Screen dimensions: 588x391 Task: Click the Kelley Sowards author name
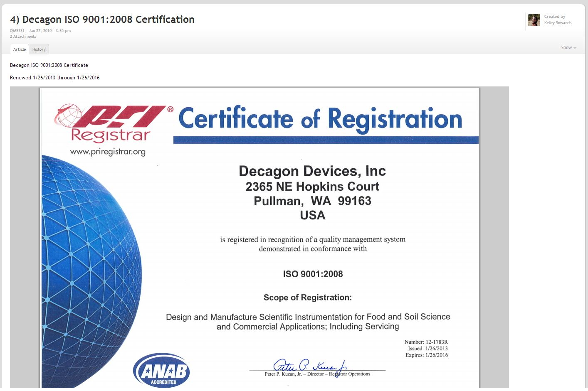pyautogui.click(x=558, y=23)
